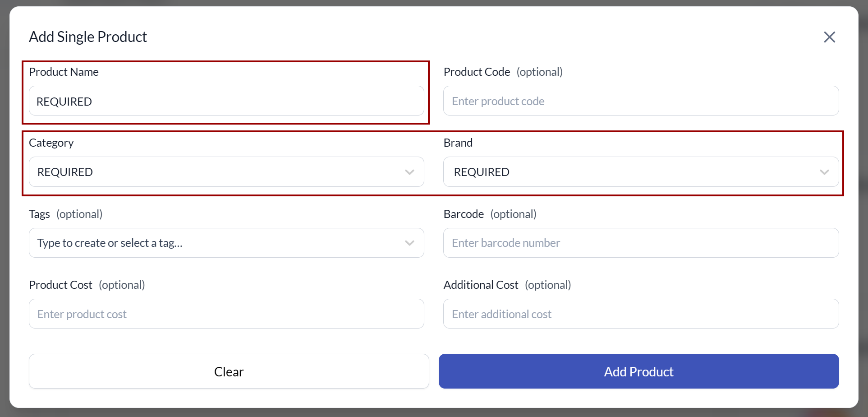
Task: Select the Enter additional cost field
Action: (641, 314)
